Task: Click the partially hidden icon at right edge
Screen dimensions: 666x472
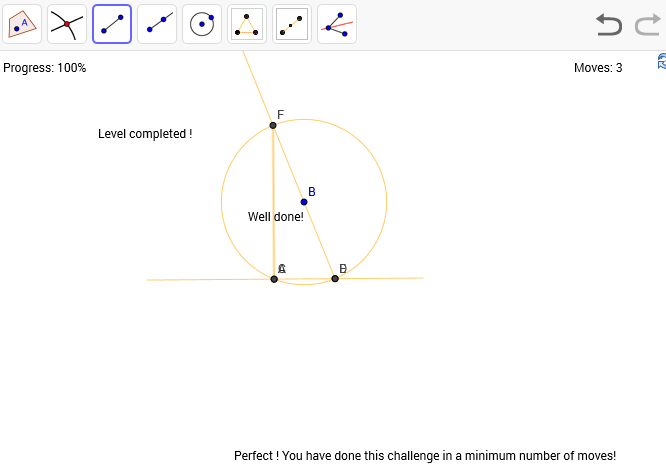Action: coord(661,62)
